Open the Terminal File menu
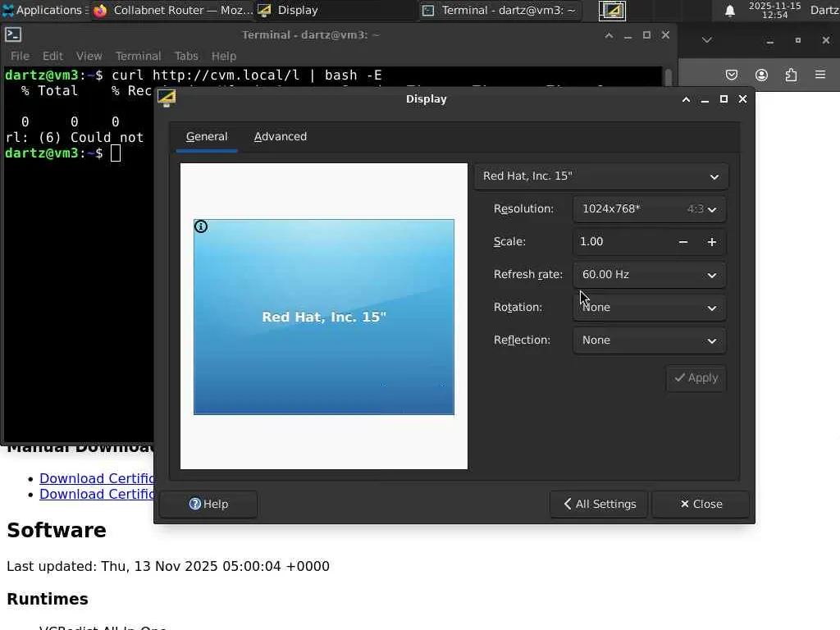The image size is (840, 630). coord(20,57)
